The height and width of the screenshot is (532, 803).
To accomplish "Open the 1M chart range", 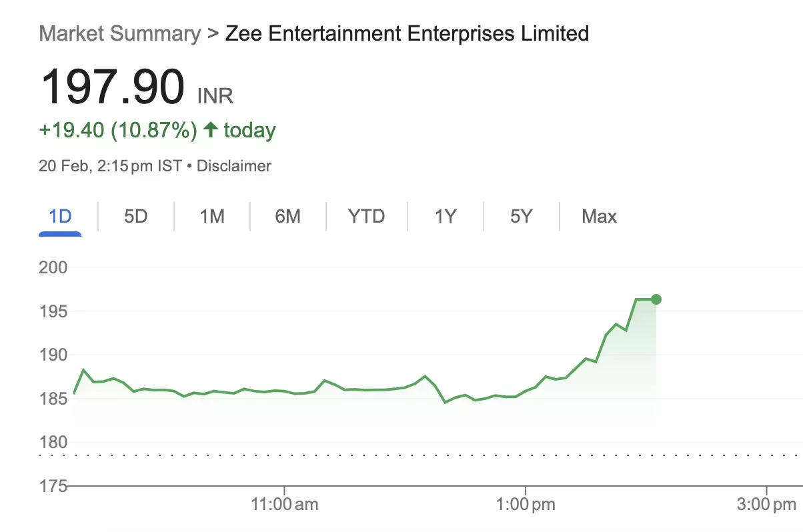I will coord(212,217).
